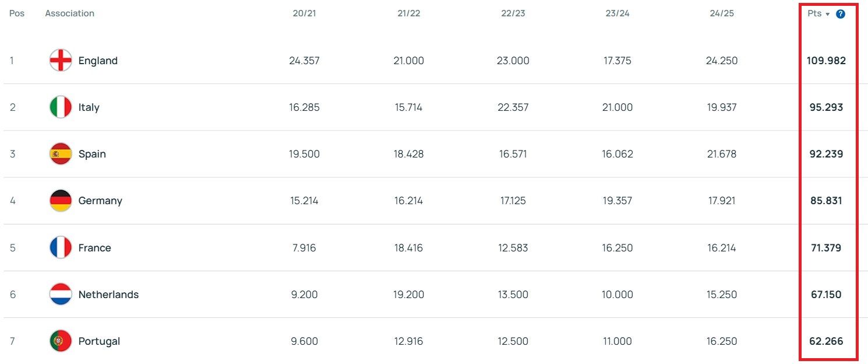Open the England association link
This screenshot has height=364, width=868.
click(x=98, y=61)
